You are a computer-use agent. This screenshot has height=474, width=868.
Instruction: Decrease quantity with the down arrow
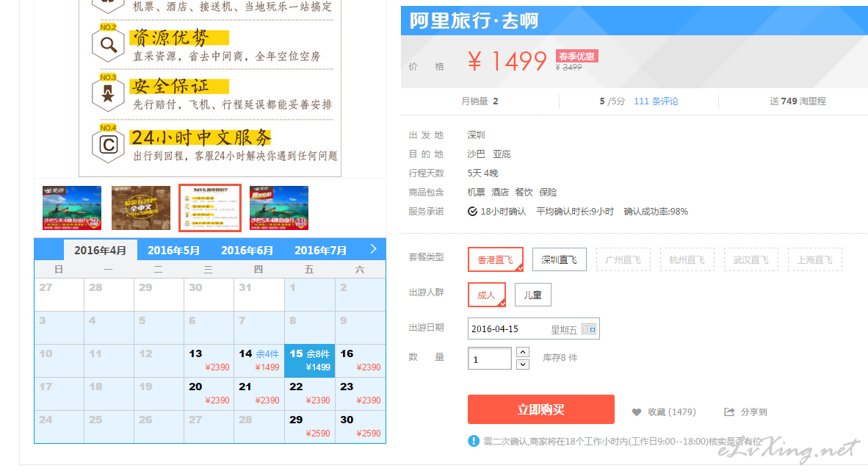(x=523, y=365)
